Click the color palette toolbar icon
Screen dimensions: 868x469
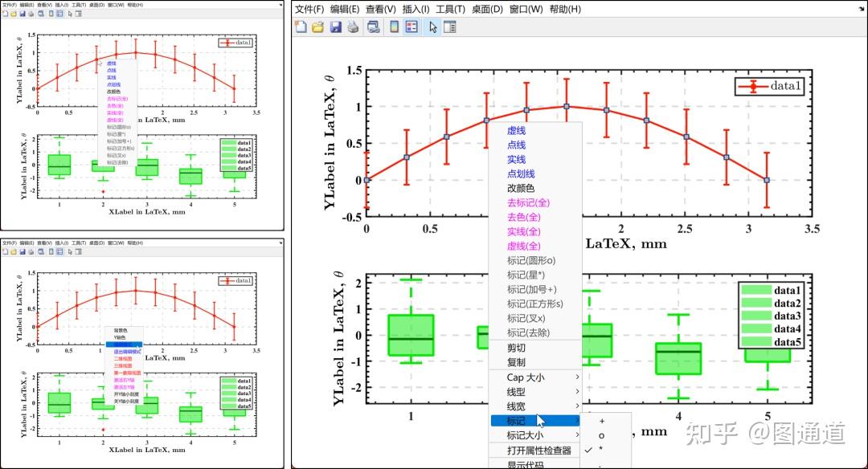pyautogui.click(x=394, y=27)
